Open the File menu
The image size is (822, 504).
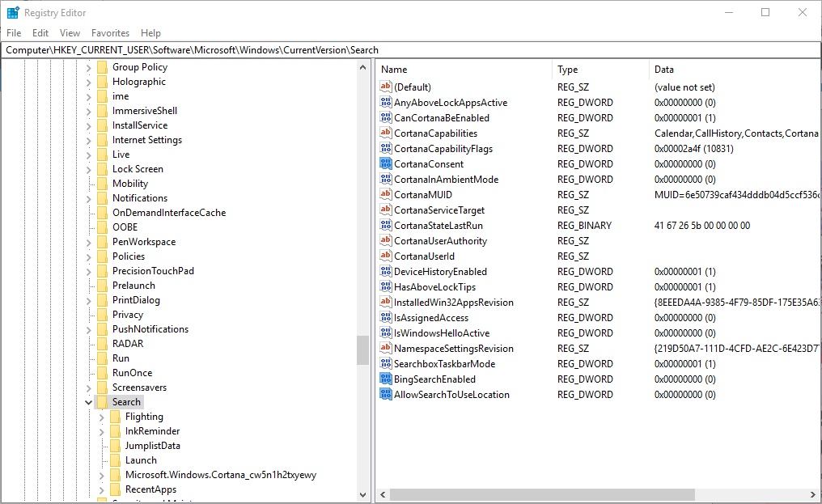14,33
